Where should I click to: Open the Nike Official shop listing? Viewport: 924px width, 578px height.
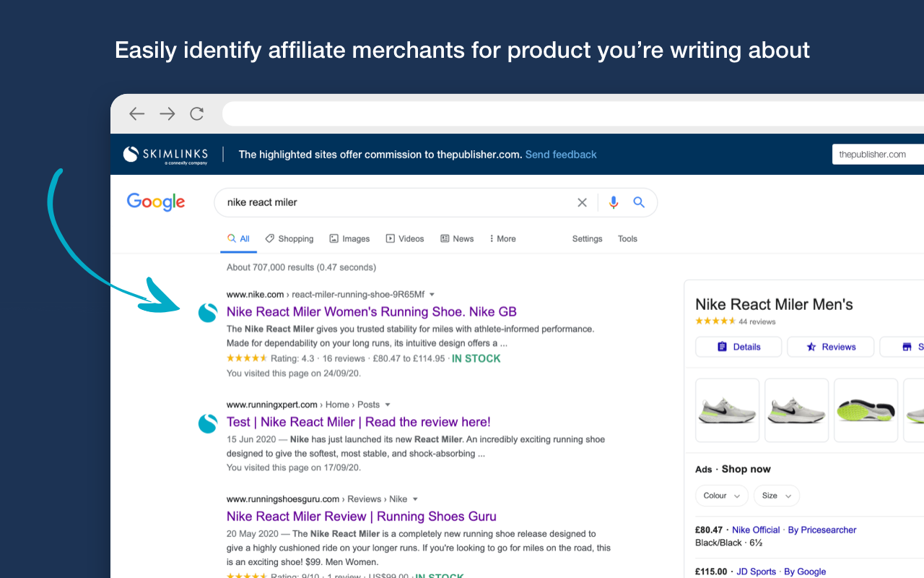756,530
